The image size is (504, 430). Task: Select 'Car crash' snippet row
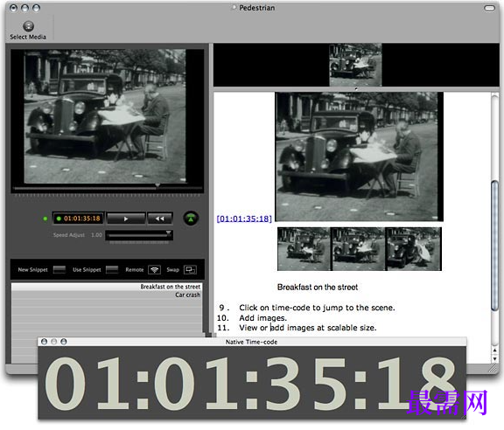107,295
